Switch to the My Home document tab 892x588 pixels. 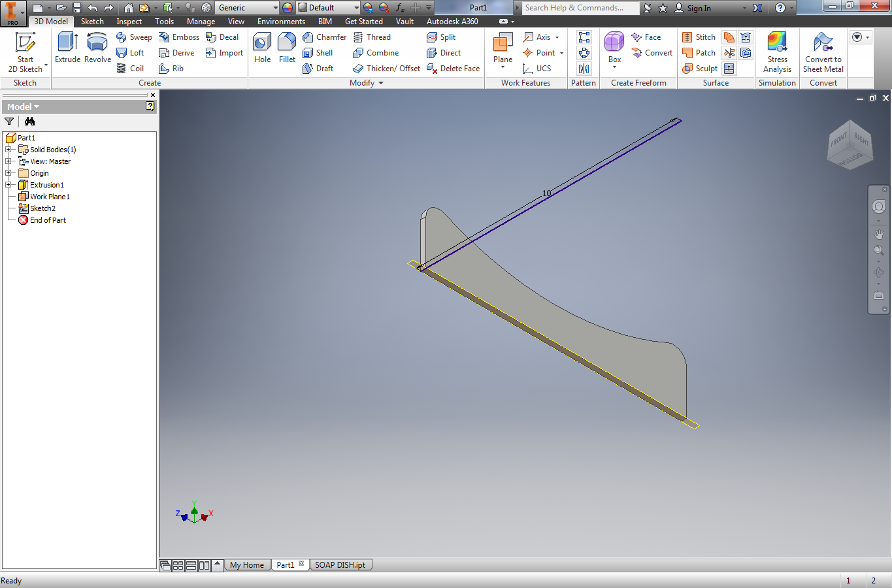click(247, 565)
